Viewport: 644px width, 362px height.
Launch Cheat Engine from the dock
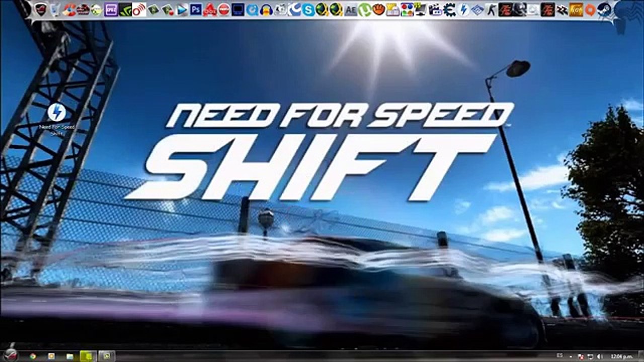[x=449, y=10]
